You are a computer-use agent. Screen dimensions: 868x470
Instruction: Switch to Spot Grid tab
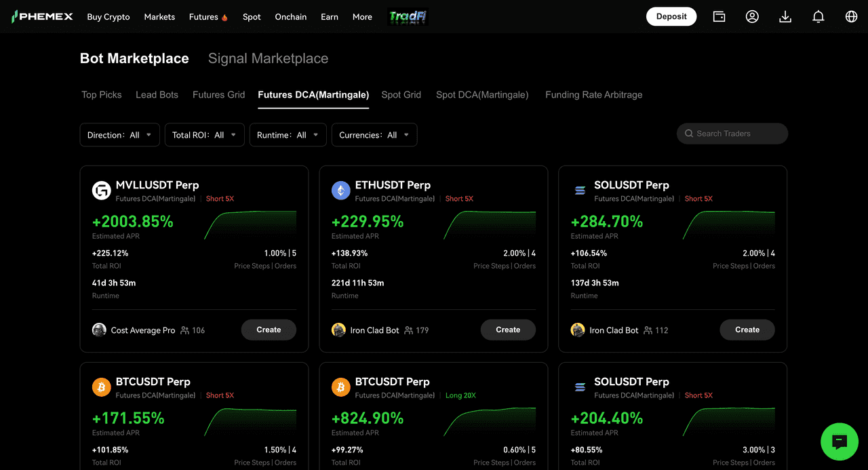tap(401, 95)
